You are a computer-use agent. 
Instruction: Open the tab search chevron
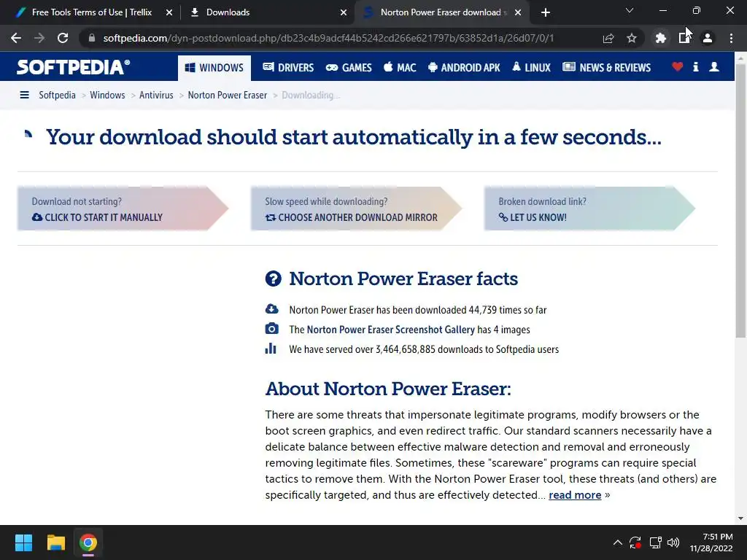pos(630,10)
